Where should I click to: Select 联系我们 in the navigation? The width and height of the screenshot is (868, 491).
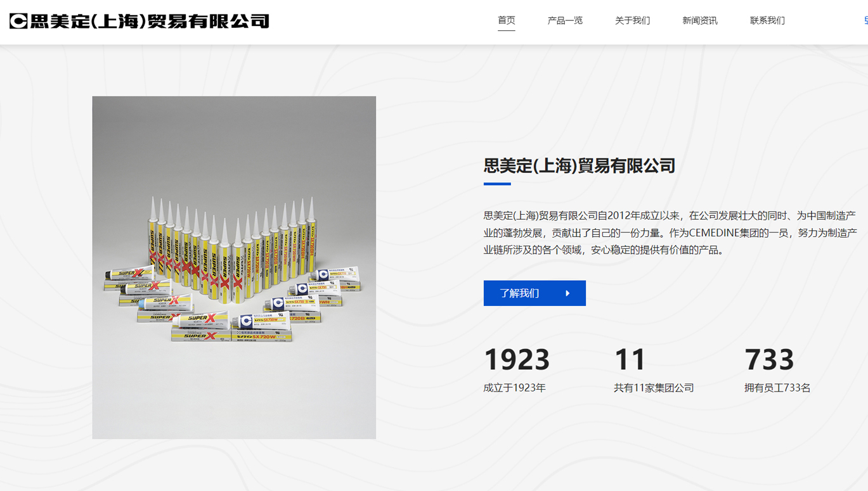tap(767, 20)
